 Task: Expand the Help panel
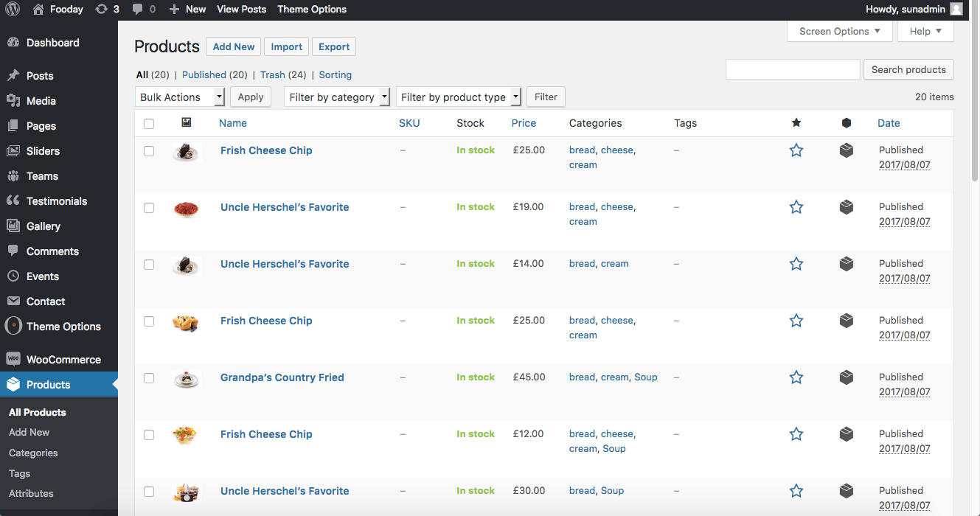925,31
